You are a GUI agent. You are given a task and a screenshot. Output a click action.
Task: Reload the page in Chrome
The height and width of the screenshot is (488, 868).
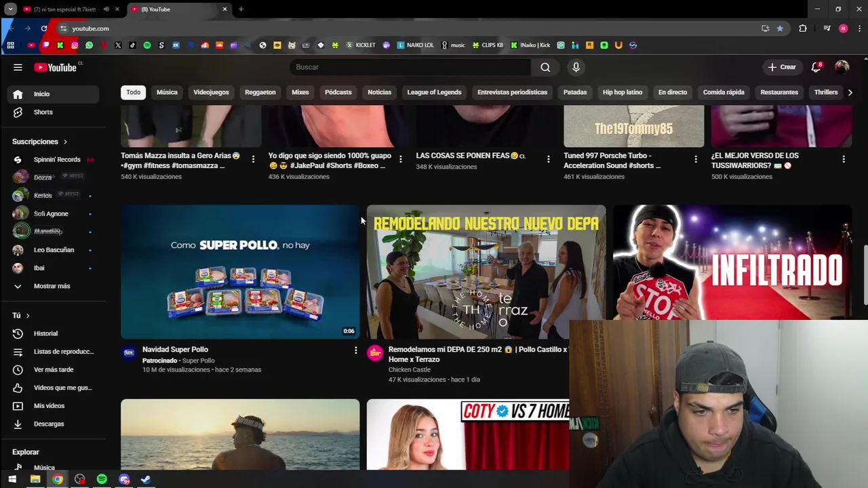[44, 28]
